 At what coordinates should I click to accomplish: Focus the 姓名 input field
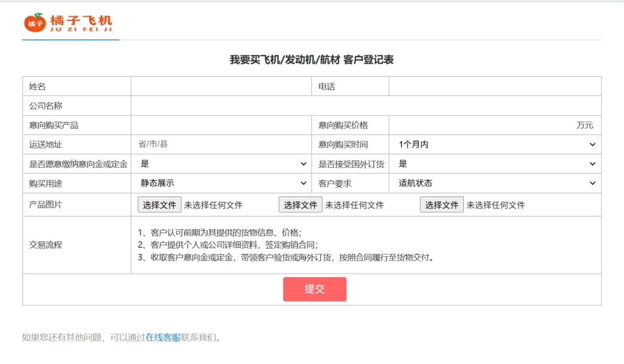(221, 86)
